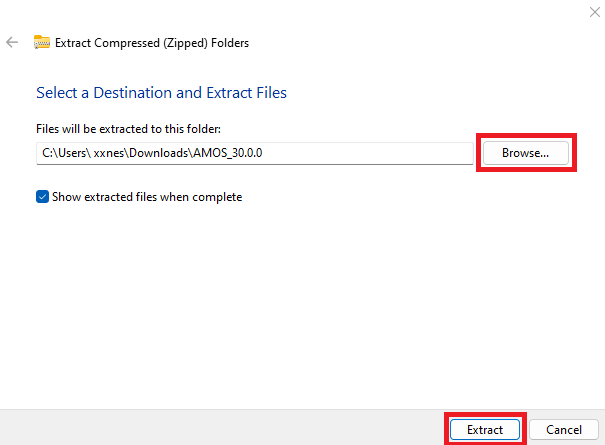Click empty space right of the destination field

pyautogui.click(x=590, y=153)
